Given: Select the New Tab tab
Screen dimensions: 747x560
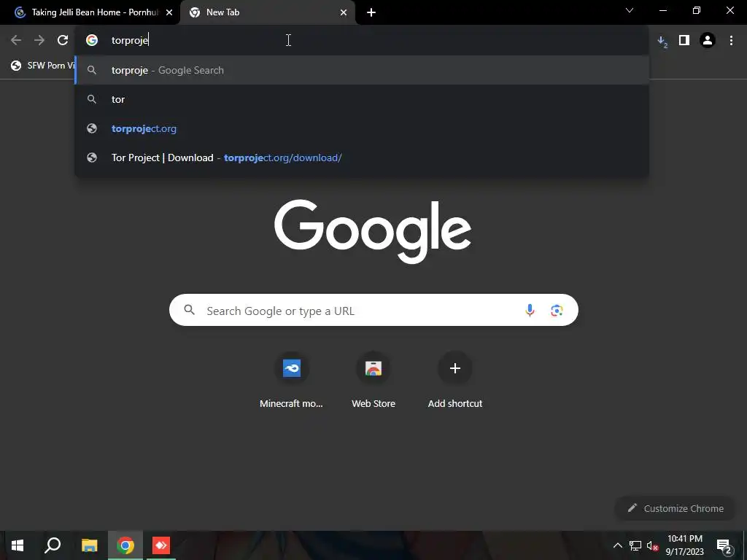Looking at the screenshot, I should point(268,13).
